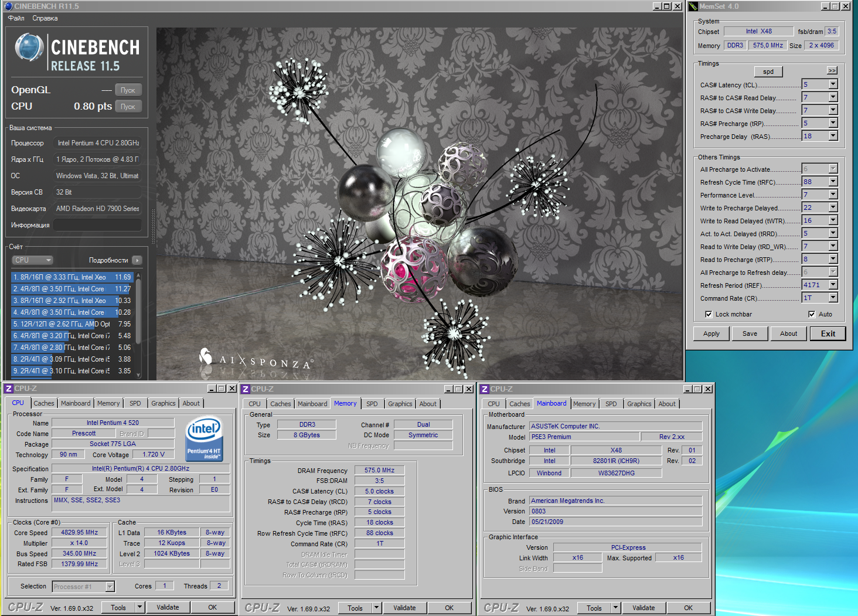Click the OpenGL Пуск button
The height and width of the screenshot is (616, 858).
(128, 90)
